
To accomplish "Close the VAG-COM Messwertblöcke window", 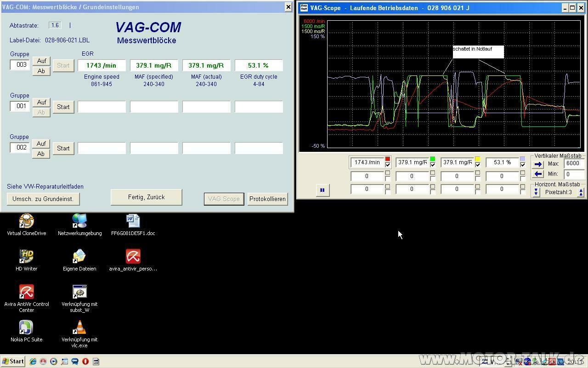I will [288, 7].
